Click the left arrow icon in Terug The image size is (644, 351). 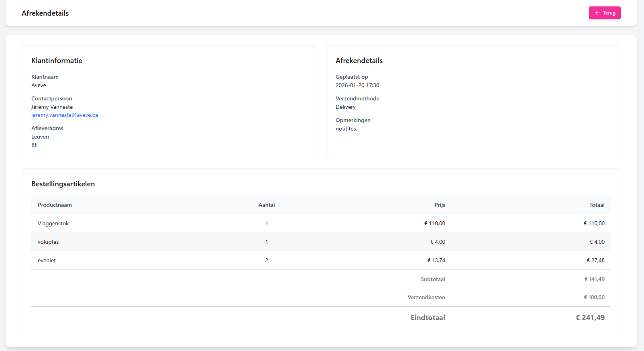[597, 13]
